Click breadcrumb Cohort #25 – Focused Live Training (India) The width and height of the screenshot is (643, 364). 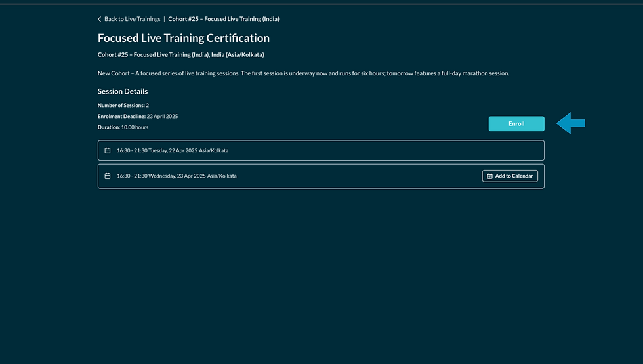[224, 19]
